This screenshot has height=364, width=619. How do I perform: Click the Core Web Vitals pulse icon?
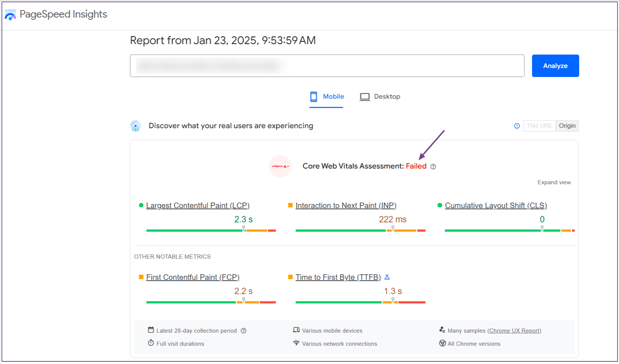pyautogui.click(x=280, y=166)
